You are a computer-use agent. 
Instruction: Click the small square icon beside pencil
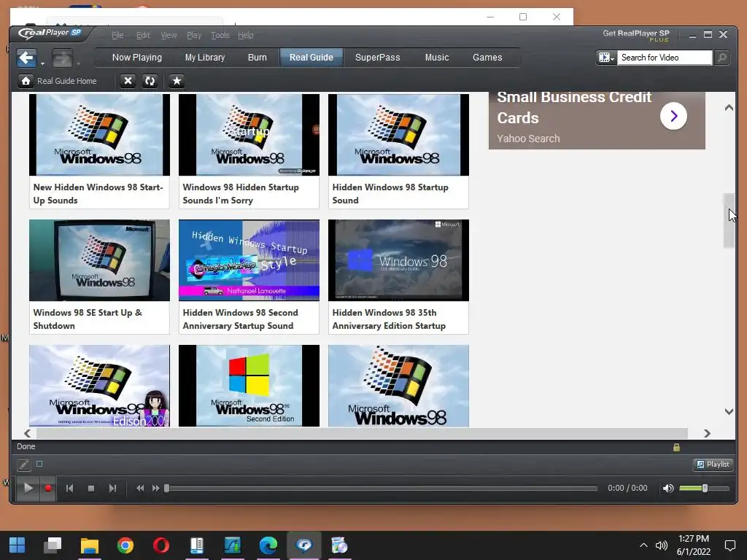point(39,464)
